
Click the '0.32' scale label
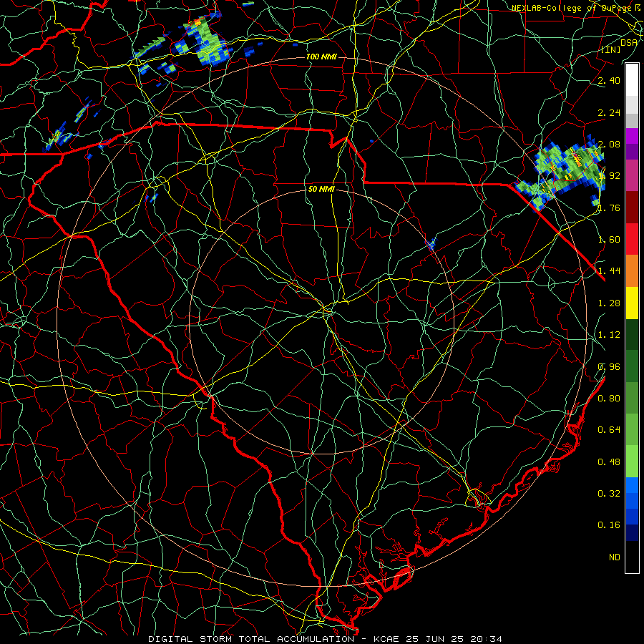click(610, 493)
